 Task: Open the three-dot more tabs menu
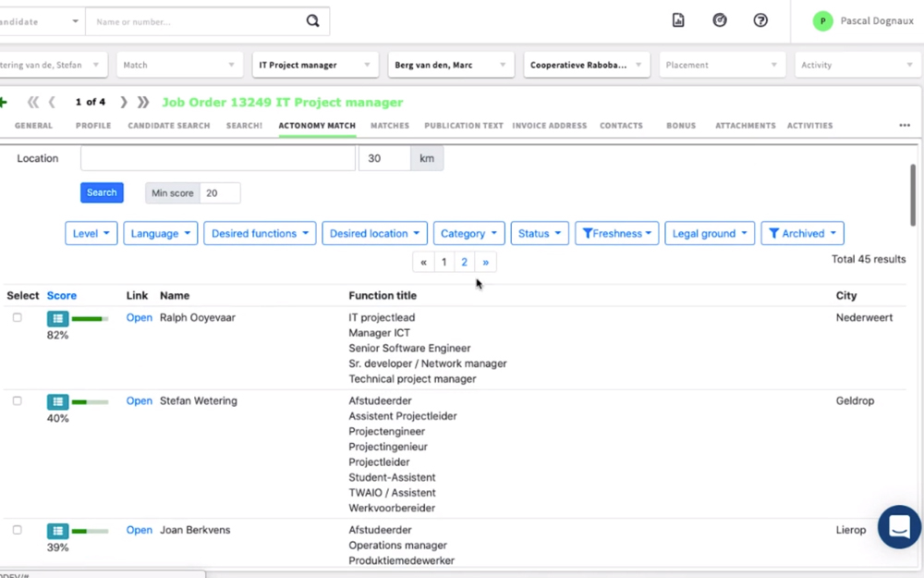904,126
